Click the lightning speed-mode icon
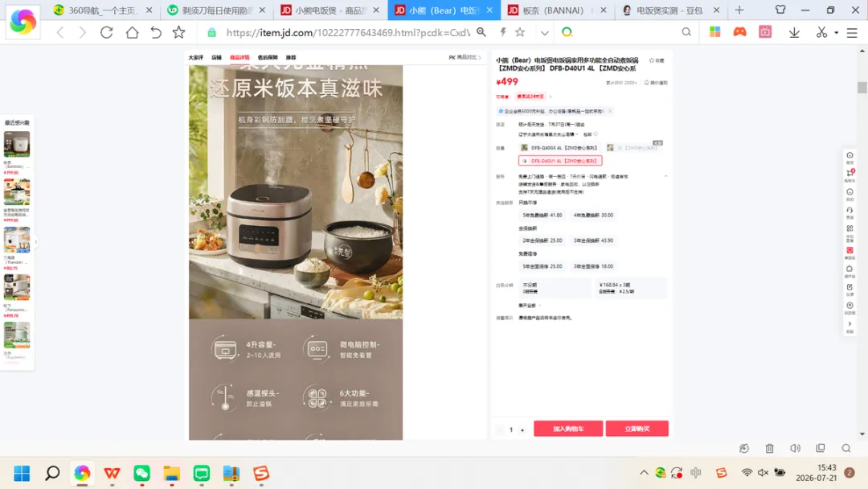This screenshot has height=489, width=868. 502,32
